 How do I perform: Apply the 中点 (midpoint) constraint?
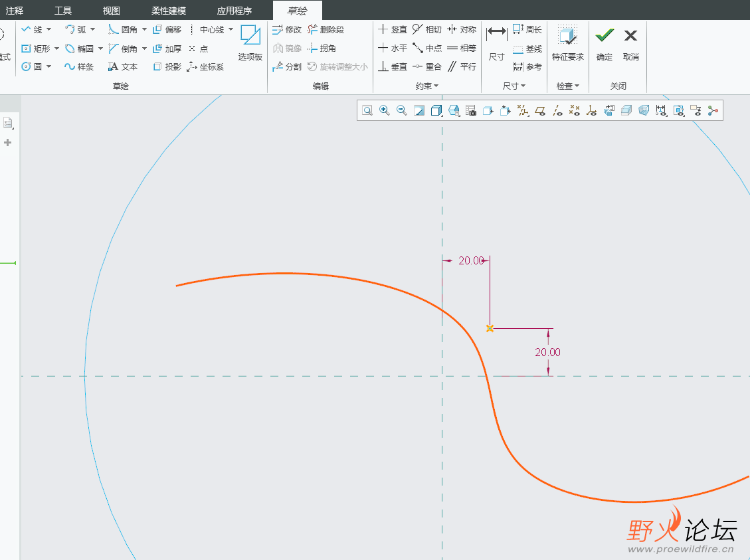(x=427, y=48)
